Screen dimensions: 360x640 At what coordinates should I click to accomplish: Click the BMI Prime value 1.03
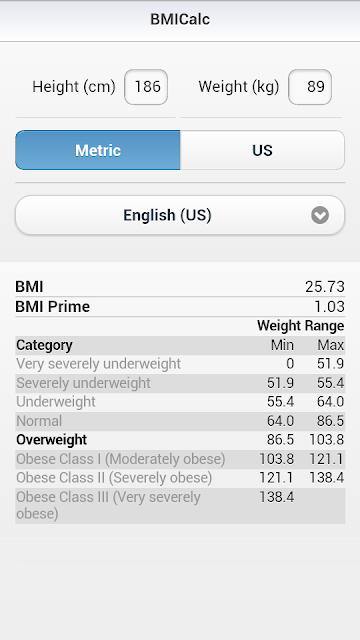[329, 307]
